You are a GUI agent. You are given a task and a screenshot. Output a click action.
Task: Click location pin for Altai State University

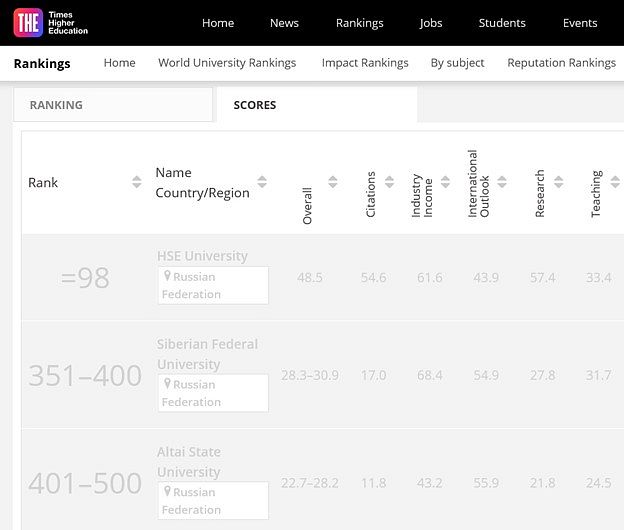pyautogui.click(x=167, y=491)
